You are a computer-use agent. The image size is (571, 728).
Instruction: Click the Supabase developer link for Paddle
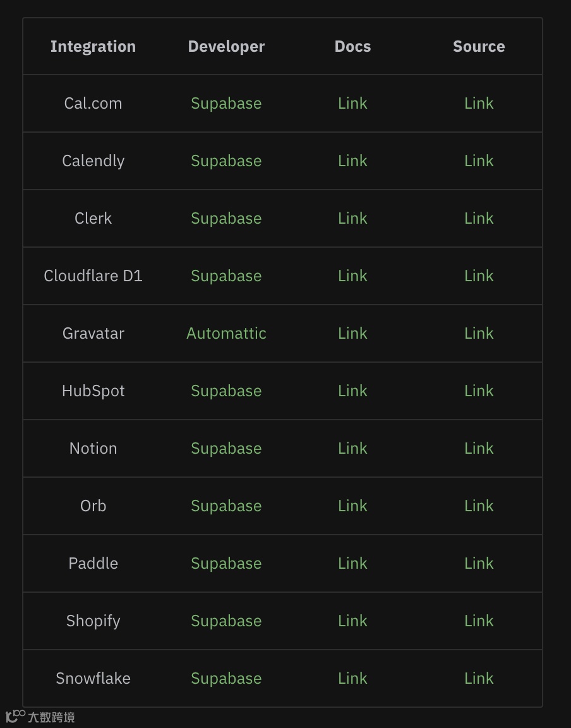click(226, 564)
